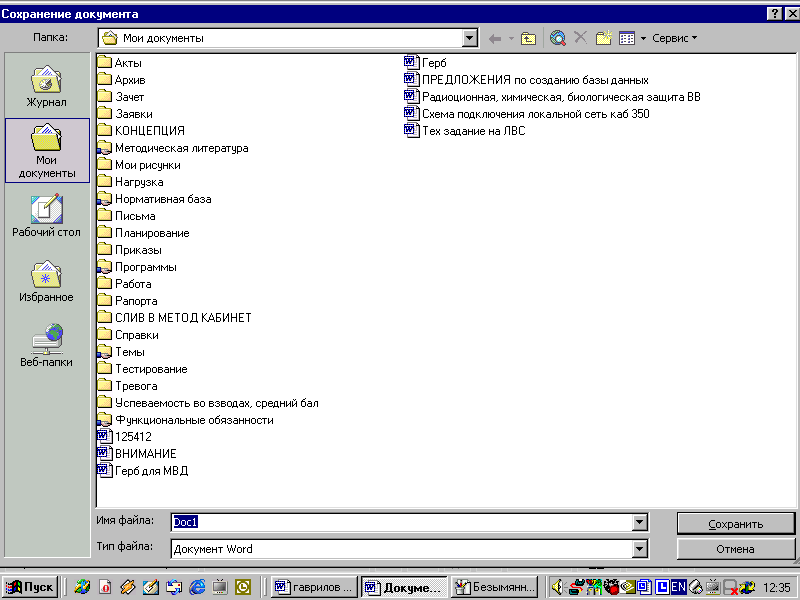Select the Зачет folder
800x600 pixels.
[x=121, y=97]
